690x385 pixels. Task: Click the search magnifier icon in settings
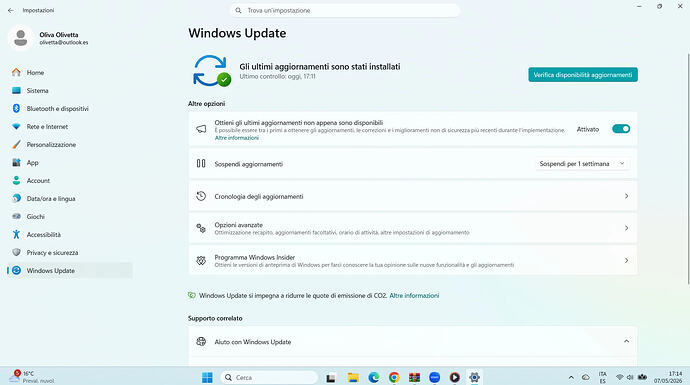238,10
